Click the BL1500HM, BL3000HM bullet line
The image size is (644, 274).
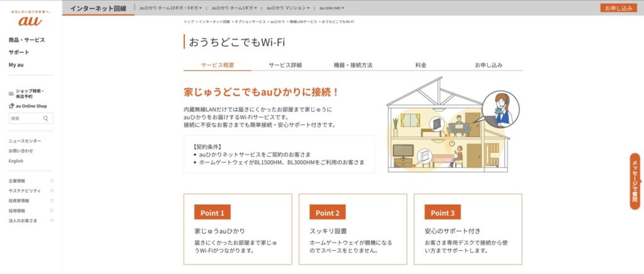coord(281,162)
